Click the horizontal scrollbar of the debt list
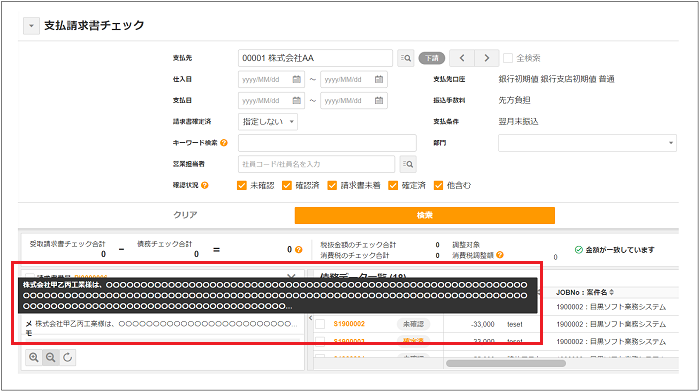 (506, 363)
